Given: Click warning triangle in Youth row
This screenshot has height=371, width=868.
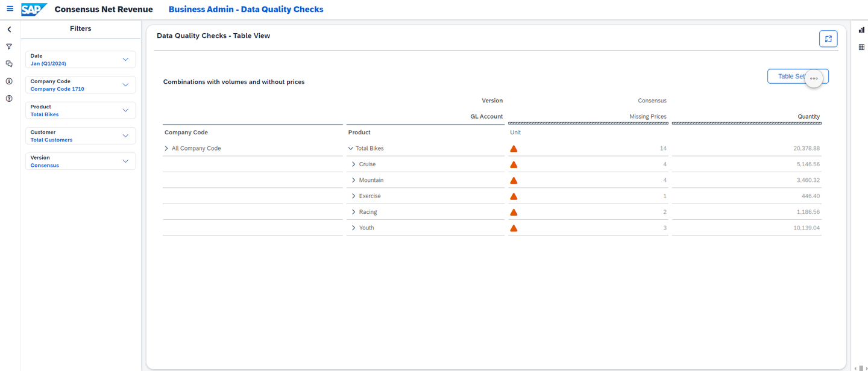Looking at the screenshot, I should (514, 228).
